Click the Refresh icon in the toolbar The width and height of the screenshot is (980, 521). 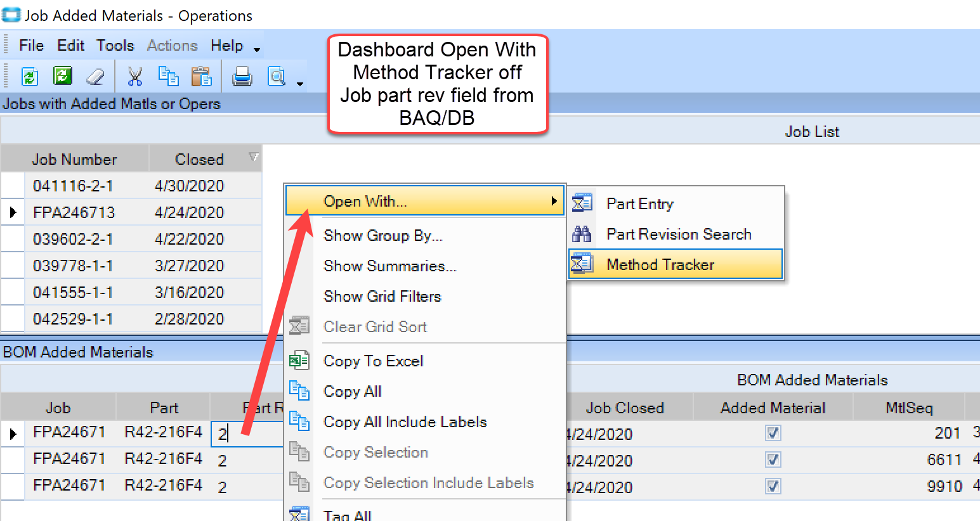[x=29, y=77]
